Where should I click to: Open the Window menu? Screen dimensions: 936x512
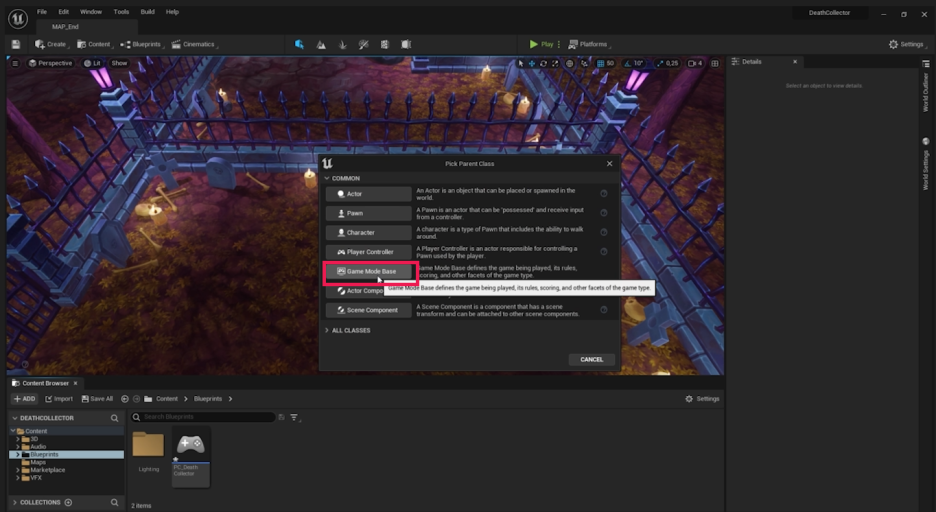91,12
